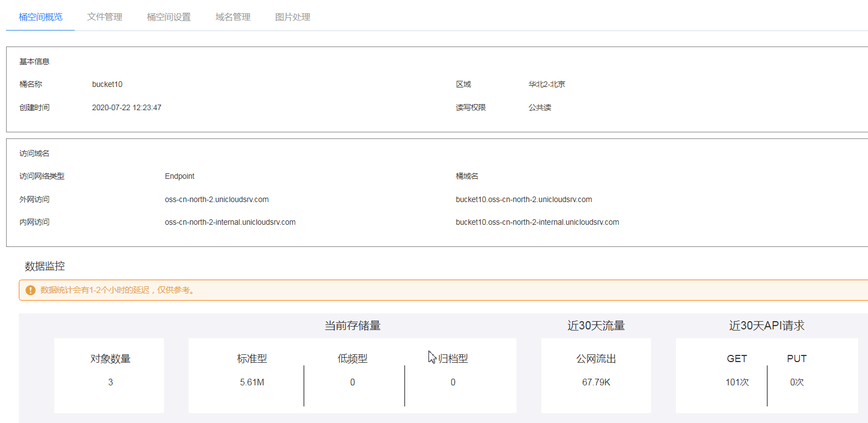
Task: Click the 桶域名 column header
Action: point(467,176)
